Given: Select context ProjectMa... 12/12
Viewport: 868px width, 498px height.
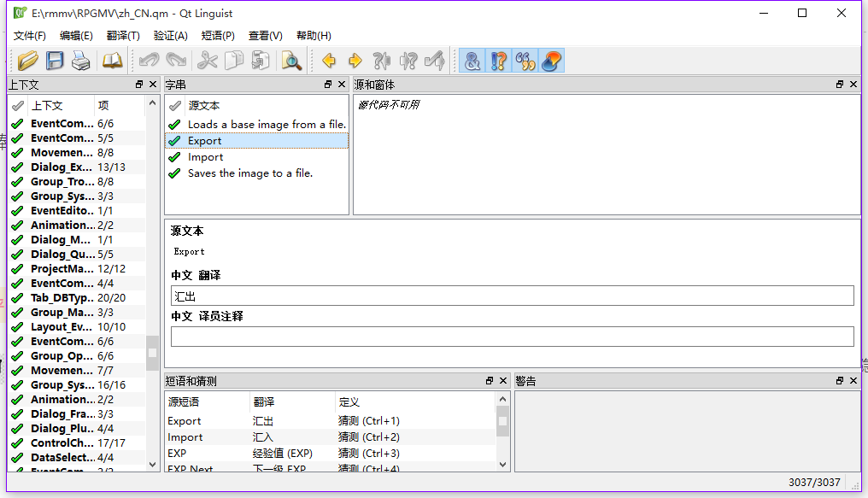Looking at the screenshot, I should click(78, 269).
